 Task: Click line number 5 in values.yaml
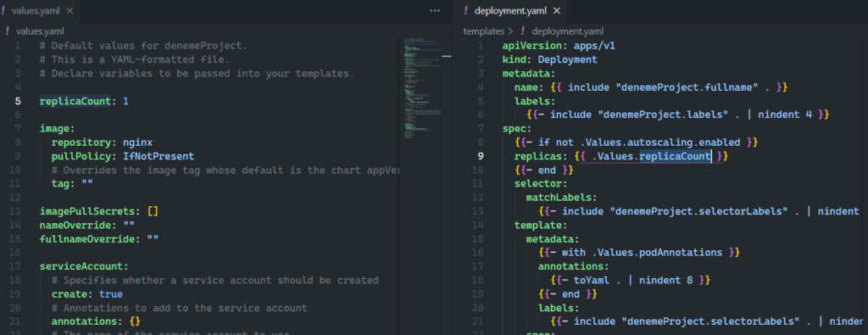tap(19, 101)
